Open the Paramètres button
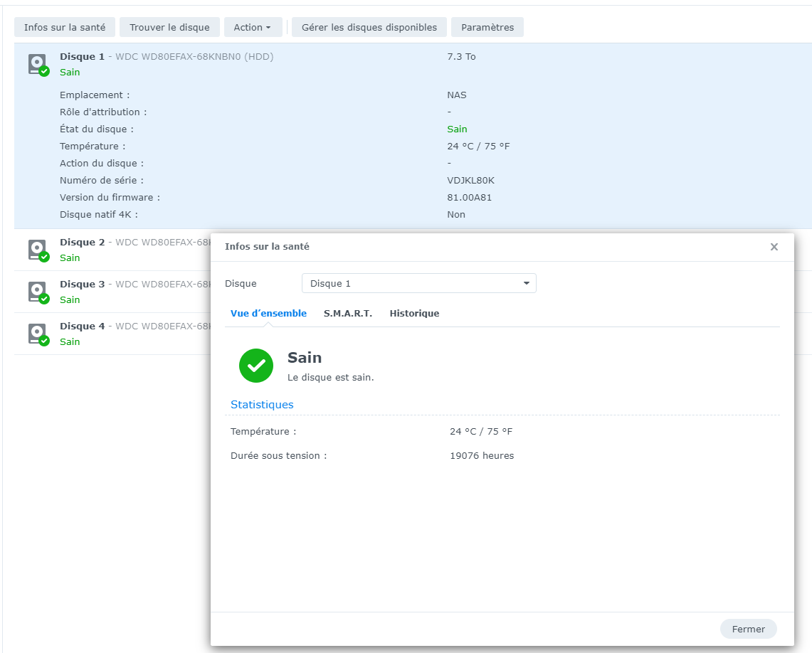The image size is (812, 653). click(487, 28)
